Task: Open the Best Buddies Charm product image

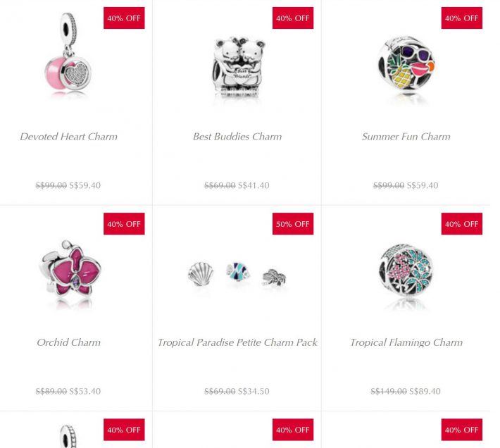Action: point(239,68)
